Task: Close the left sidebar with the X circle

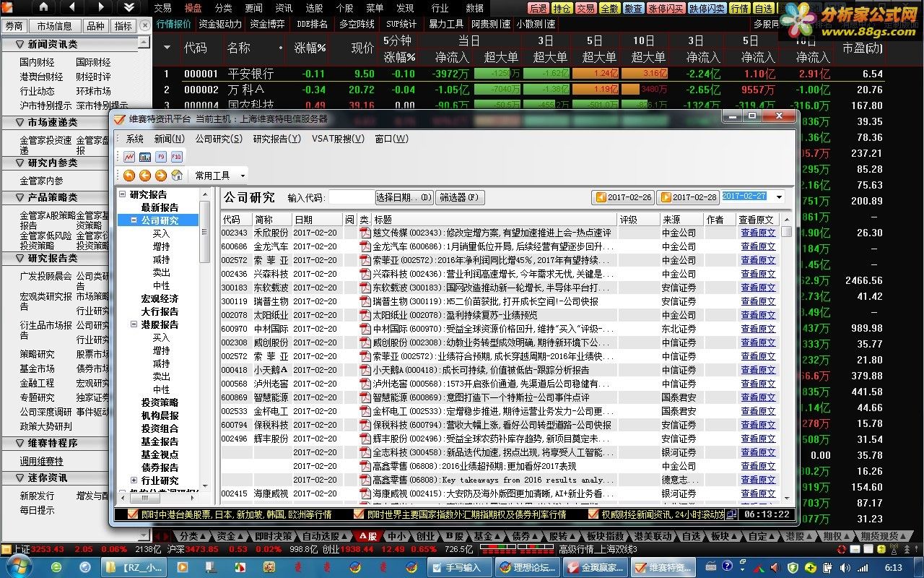Action: pyautogui.click(x=144, y=25)
